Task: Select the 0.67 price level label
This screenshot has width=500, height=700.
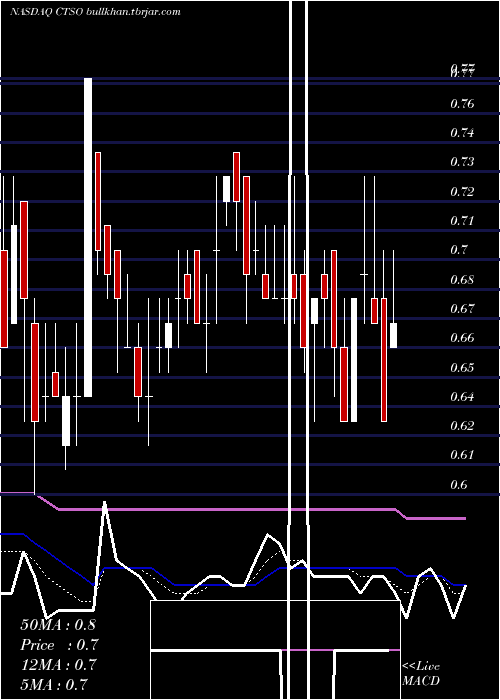Action: point(462,308)
